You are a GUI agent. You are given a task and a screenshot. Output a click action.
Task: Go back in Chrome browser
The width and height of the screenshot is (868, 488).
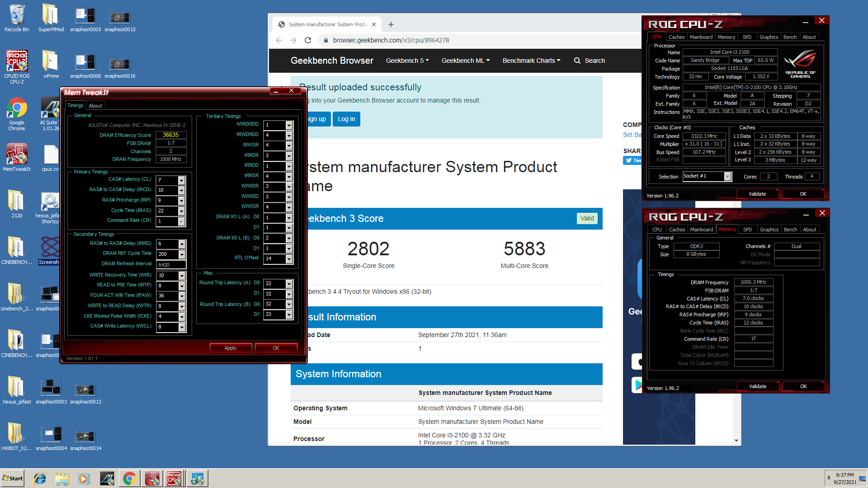pyautogui.click(x=279, y=40)
